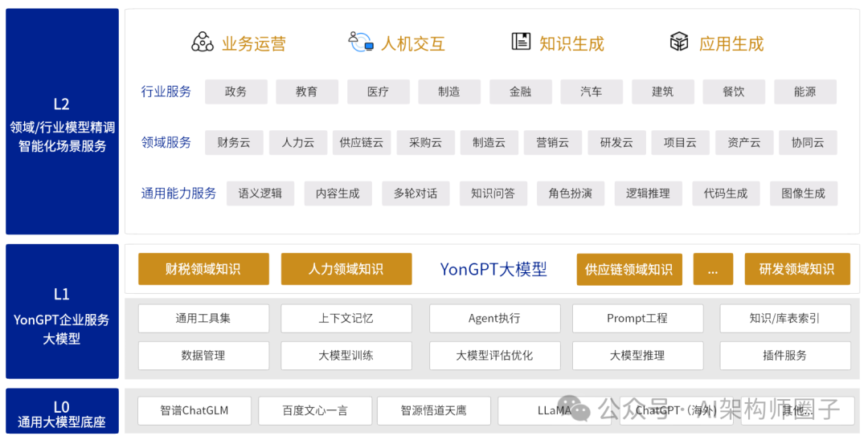Click the 通用能力服务 row label
This screenshot has width=868, height=444.
coord(178,193)
